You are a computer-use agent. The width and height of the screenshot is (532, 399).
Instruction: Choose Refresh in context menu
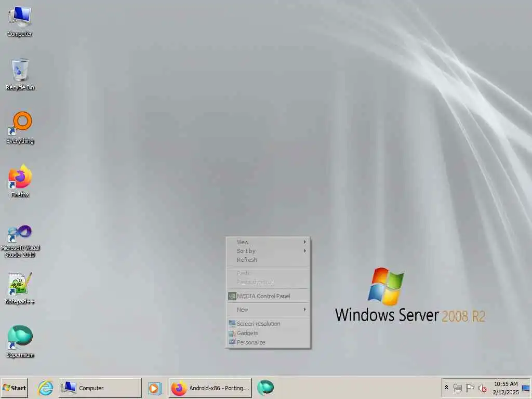tap(268, 260)
